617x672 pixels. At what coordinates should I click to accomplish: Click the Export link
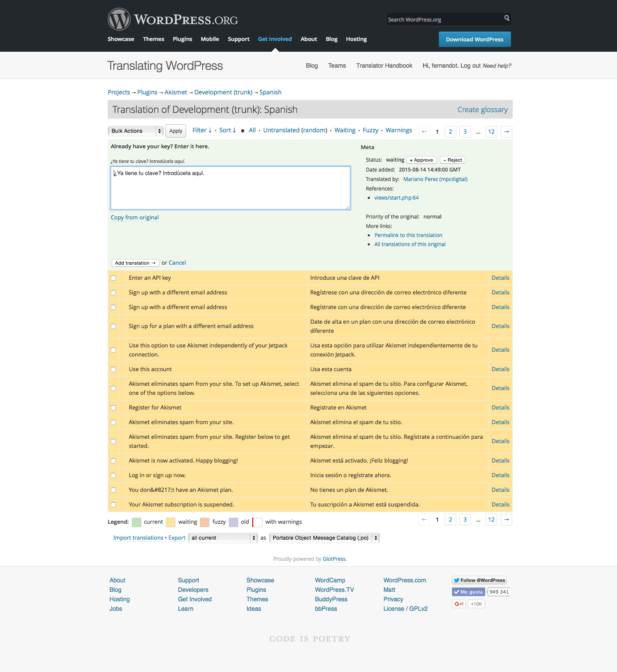point(177,538)
